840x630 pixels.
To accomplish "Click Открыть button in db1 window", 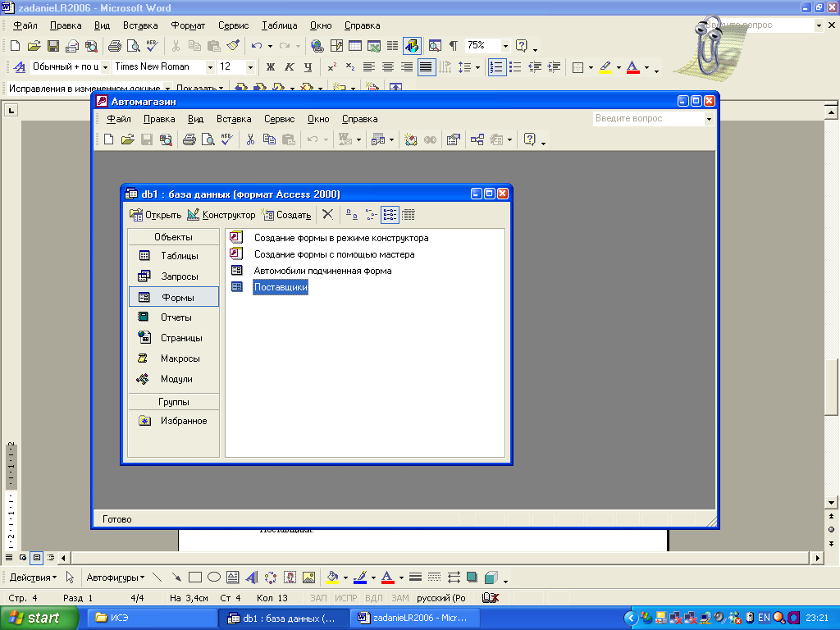I will 155,215.
